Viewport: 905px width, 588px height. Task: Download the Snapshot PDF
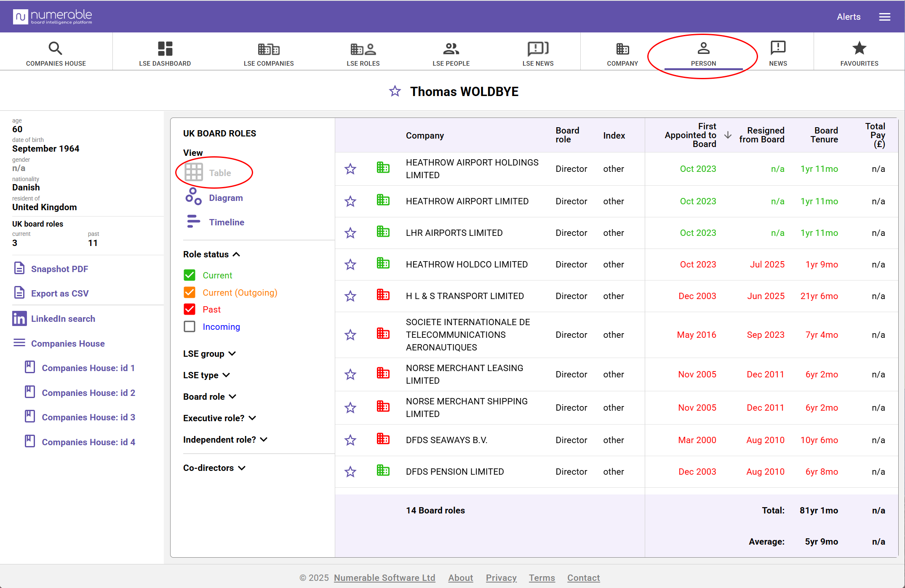[59, 269]
